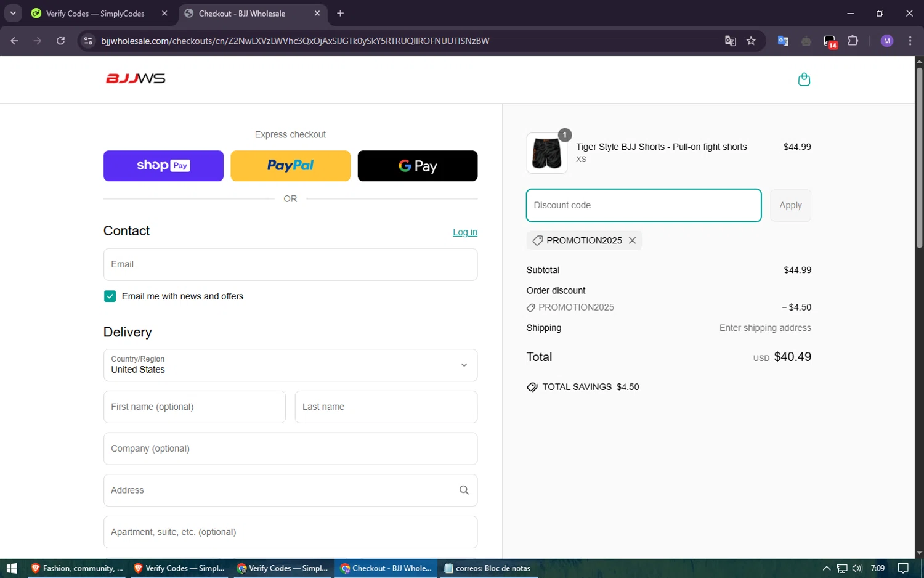
Task: Pay with Google Pay
Action: click(417, 166)
